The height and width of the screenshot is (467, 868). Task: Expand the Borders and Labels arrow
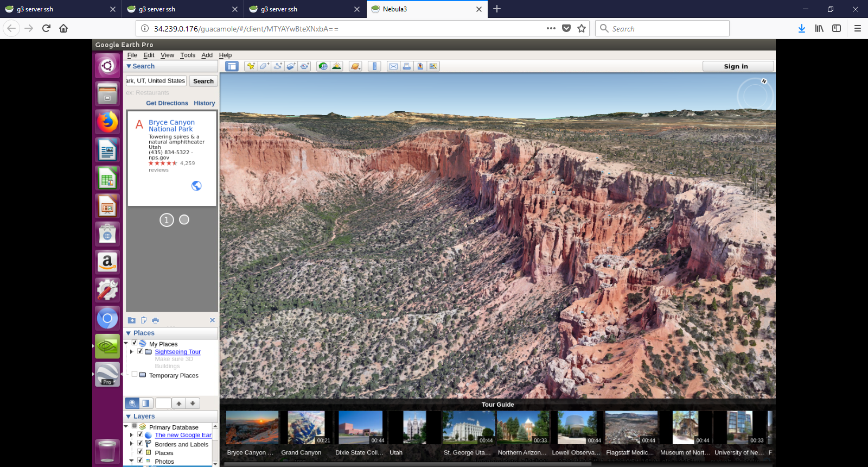(x=131, y=444)
